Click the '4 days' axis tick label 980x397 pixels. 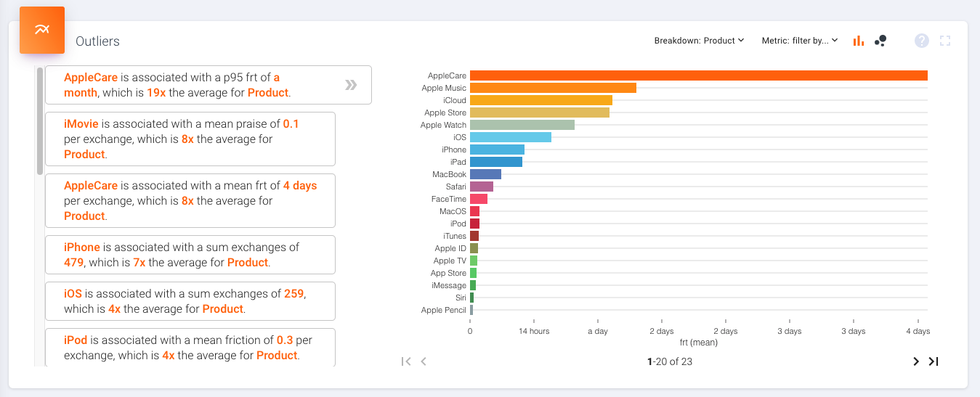pyautogui.click(x=918, y=331)
